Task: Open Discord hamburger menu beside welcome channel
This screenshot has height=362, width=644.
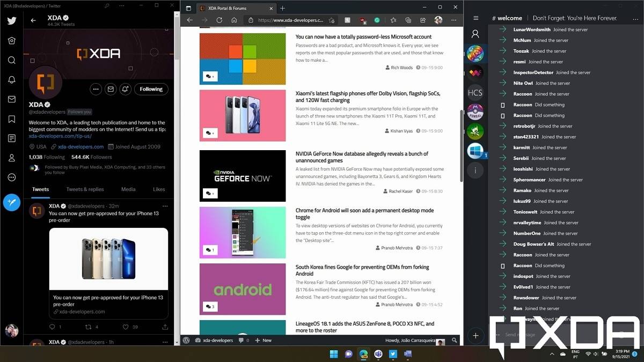Action: coord(475,18)
